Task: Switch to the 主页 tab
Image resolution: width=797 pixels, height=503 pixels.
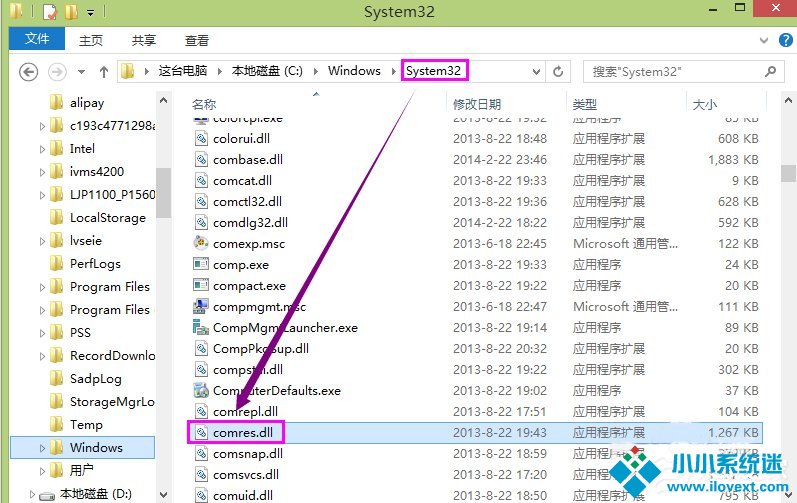Action: click(91, 40)
